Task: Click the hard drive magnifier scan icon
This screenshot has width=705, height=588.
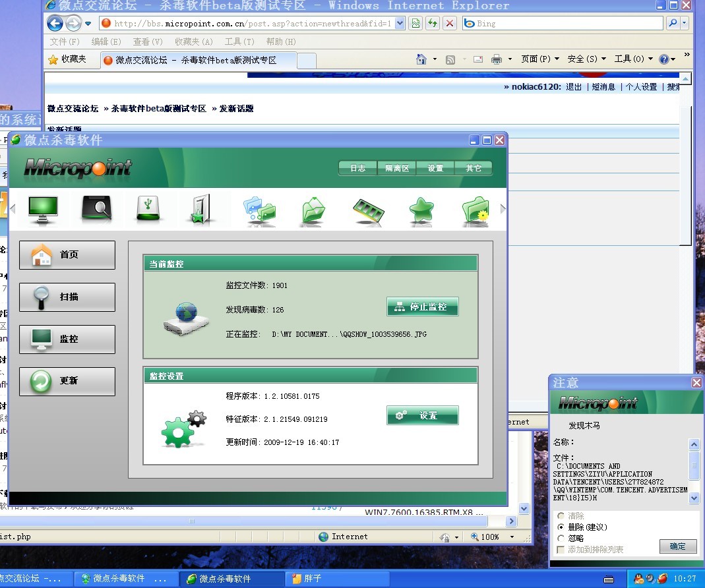Action: (x=96, y=209)
